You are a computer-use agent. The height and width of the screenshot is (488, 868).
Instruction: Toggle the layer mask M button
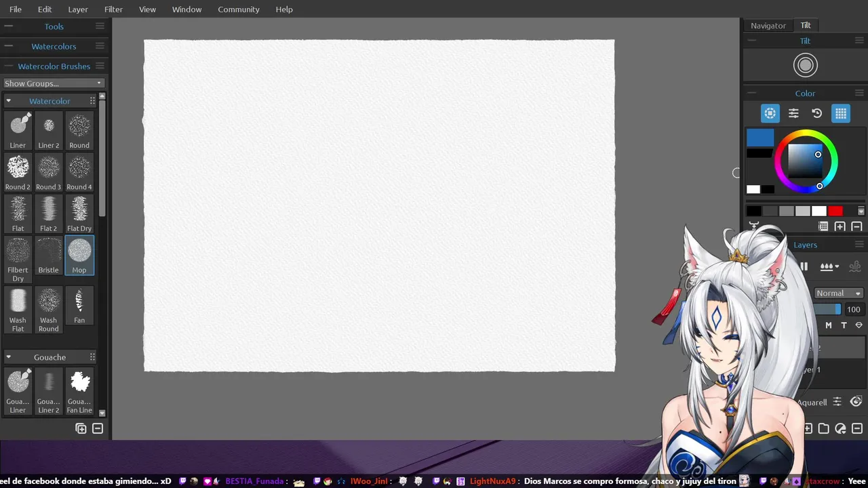[828, 325]
